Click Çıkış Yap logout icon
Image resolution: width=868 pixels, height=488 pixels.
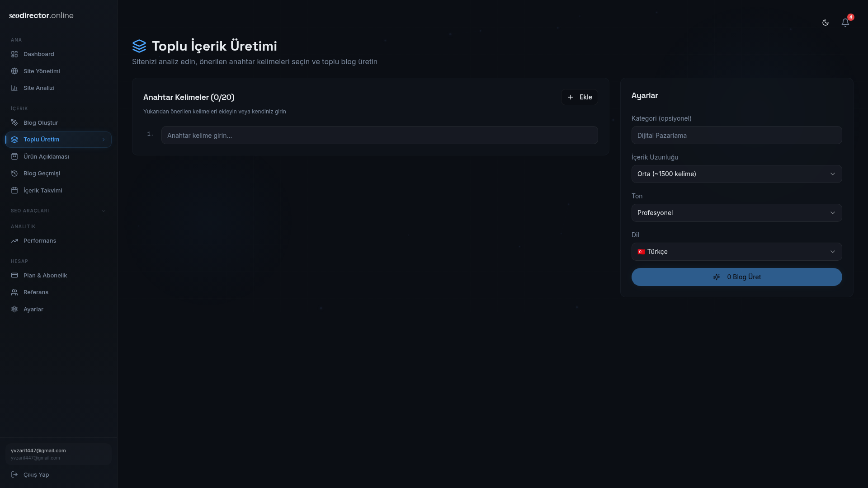click(14, 474)
